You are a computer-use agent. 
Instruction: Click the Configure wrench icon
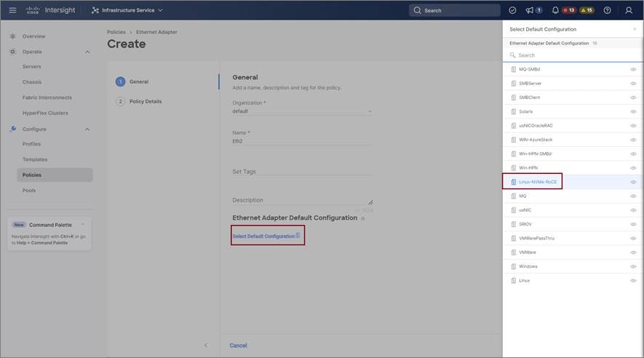tap(13, 129)
